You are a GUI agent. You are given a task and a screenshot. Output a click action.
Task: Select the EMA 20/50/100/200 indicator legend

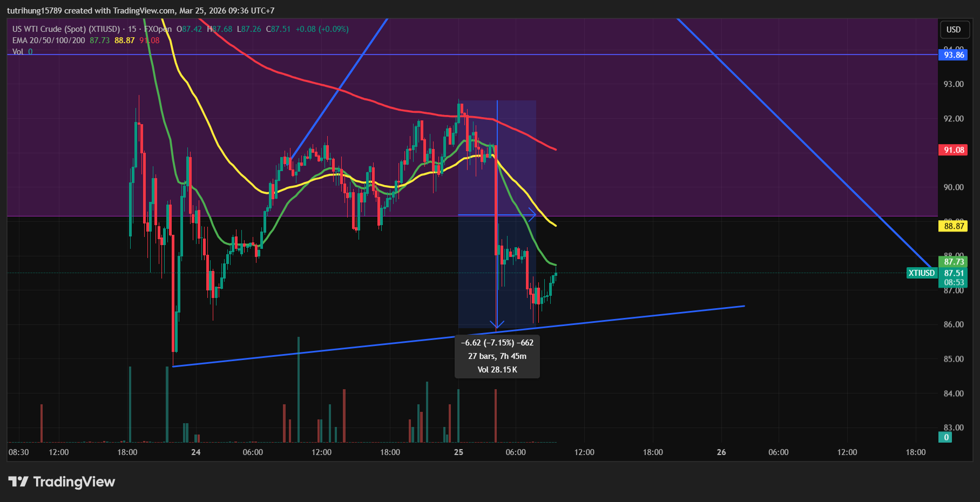pos(49,40)
